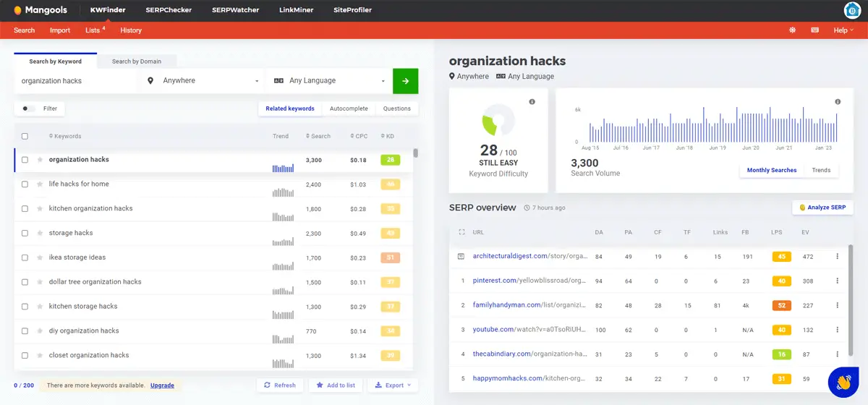Open more options for youtube.com row
Viewport: 868px width, 405px height.
[x=838, y=330]
